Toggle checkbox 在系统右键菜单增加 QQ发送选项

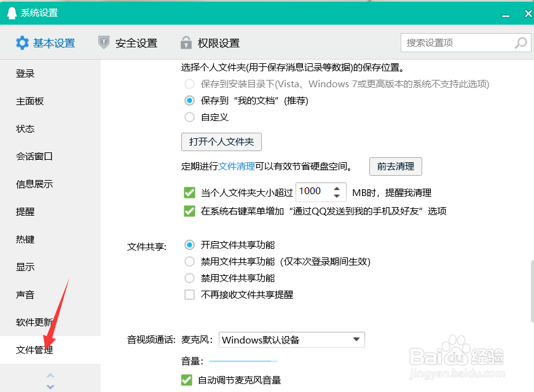tap(189, 211)
